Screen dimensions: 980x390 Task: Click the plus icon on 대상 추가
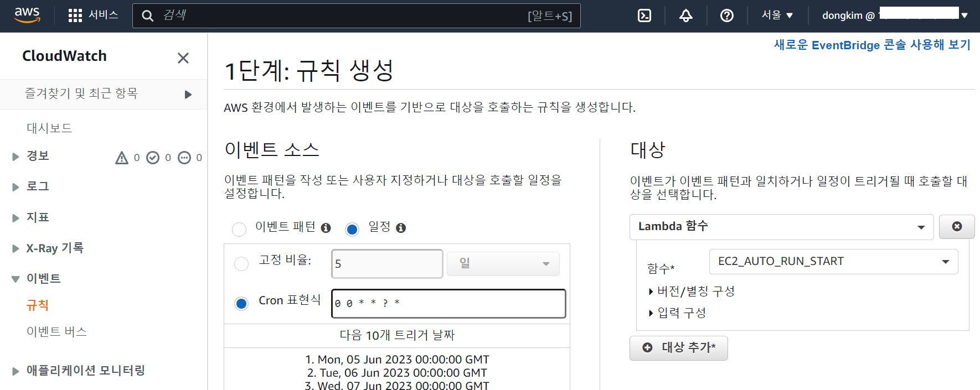point(647,347)
